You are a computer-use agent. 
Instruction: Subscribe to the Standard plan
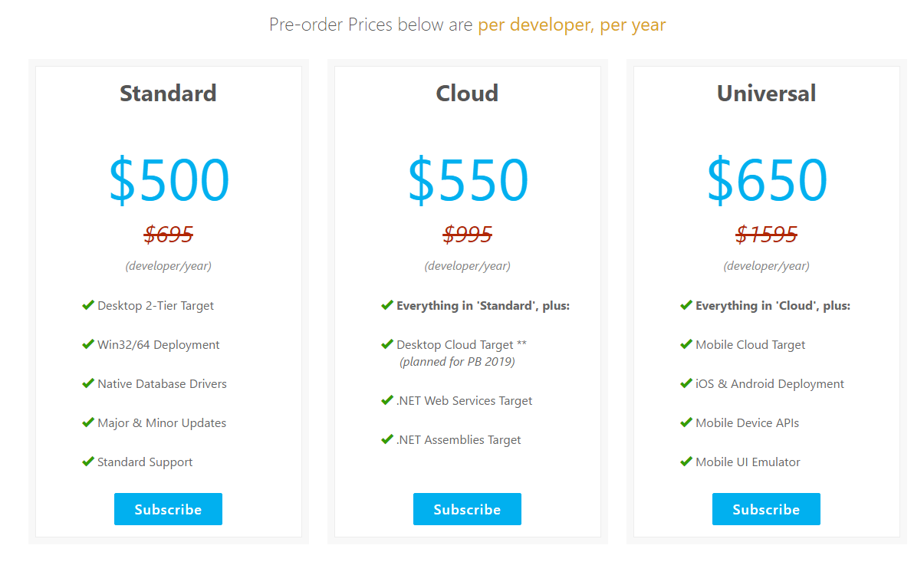(168, 509)
